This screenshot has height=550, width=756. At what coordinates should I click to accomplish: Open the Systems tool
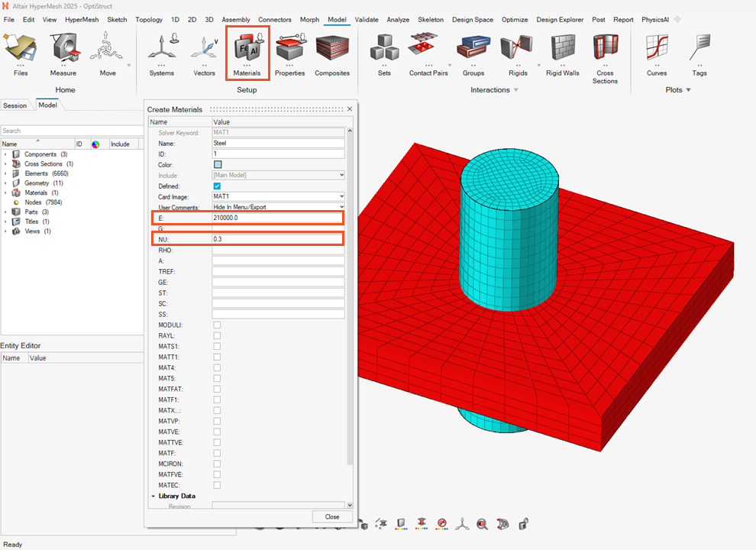pos(162,54)
